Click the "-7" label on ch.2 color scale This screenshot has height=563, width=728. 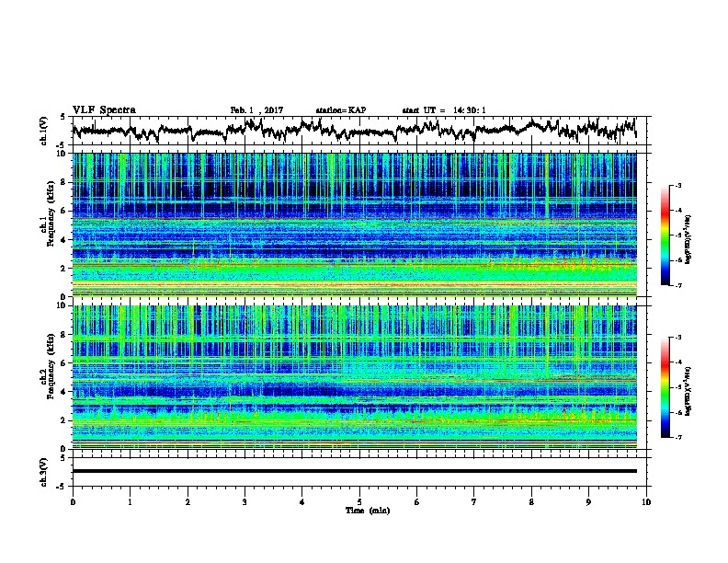pos(678,437)
